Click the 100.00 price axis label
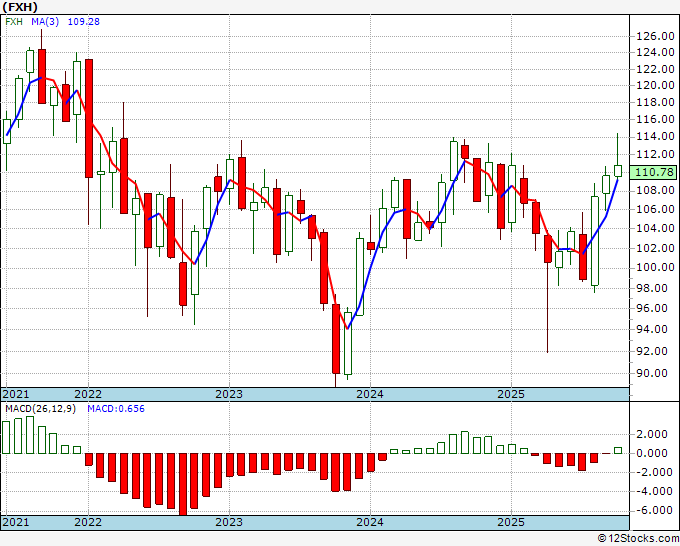Viewport: 680px width, 546px height. [655, 268]
